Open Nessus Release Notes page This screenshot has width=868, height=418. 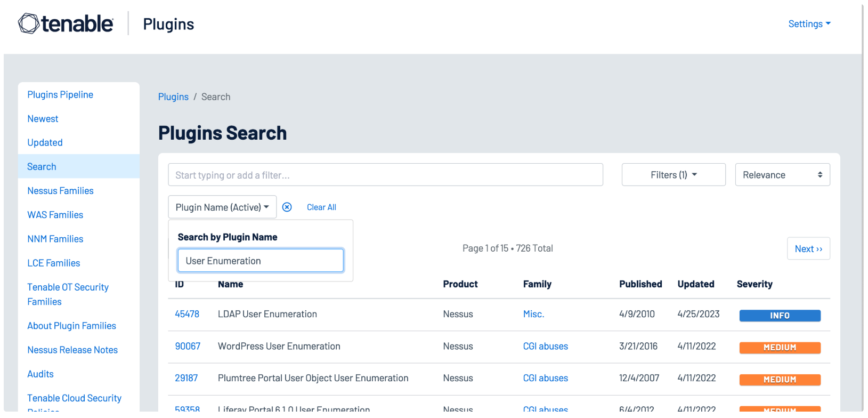point(72,350)
